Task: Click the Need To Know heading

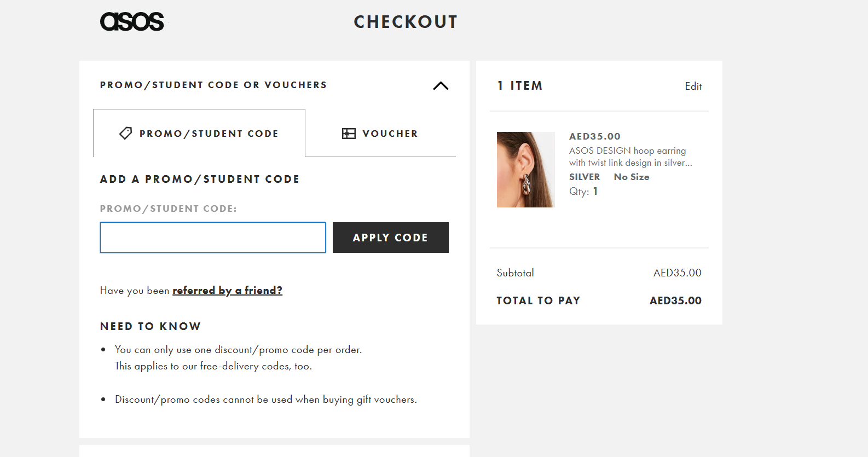Action: click(x=151, y=326)
